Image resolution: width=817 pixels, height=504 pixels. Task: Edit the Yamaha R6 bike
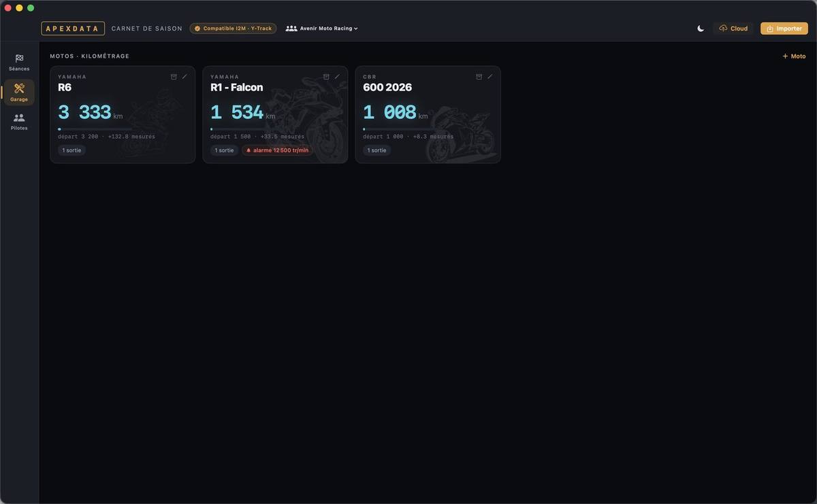185,77
